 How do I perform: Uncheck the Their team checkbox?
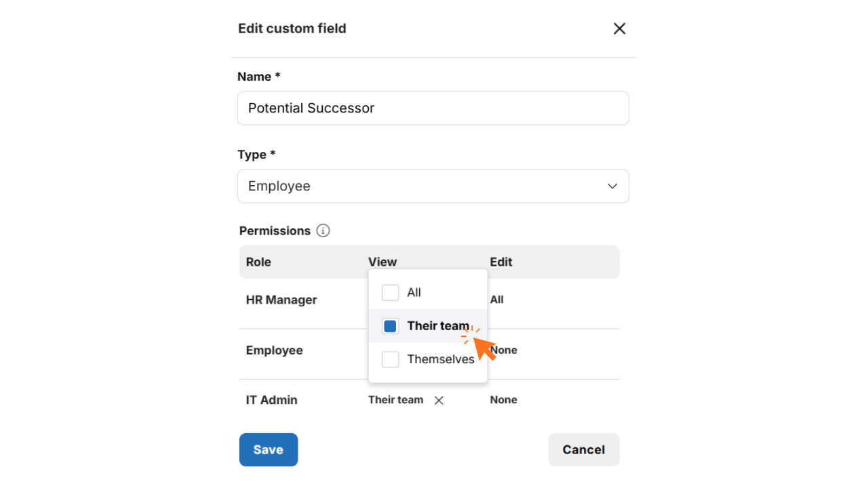click(x=390, y=326)
